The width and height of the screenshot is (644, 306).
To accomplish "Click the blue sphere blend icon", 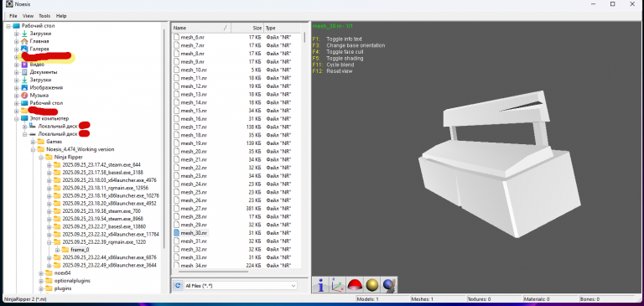I will [x=388, y=285].
